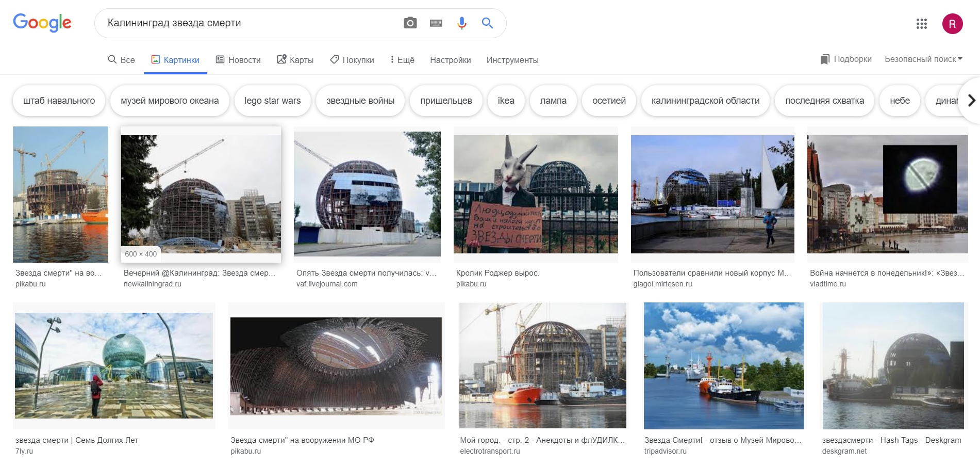Select the lego star wars chip
980x466 pixels.
(x=273, y=101)
